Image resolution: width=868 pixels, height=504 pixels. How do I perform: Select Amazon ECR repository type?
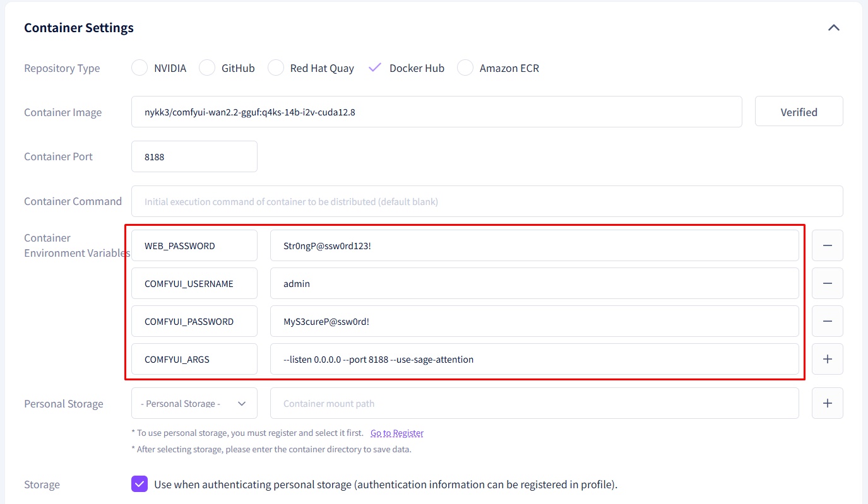pos(465,68)
